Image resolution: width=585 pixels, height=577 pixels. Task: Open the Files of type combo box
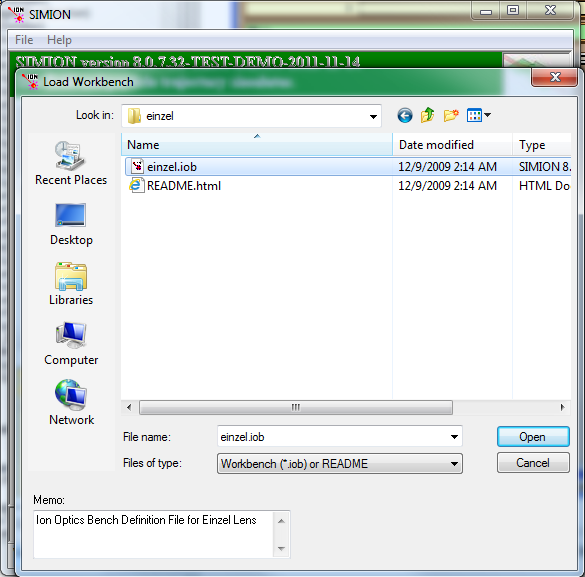pyautogui.click(x=340, y=464)
